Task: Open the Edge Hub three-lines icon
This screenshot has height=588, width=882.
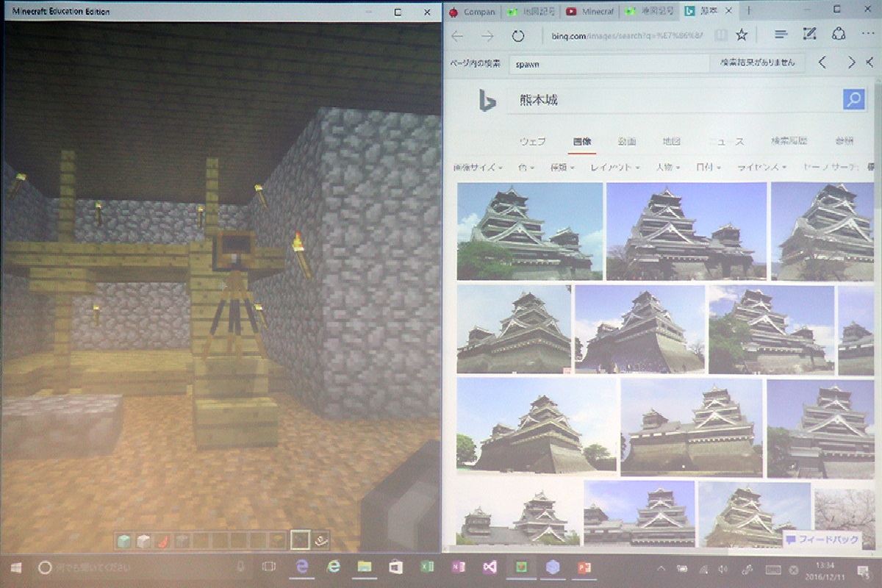Action: point(781,35)
